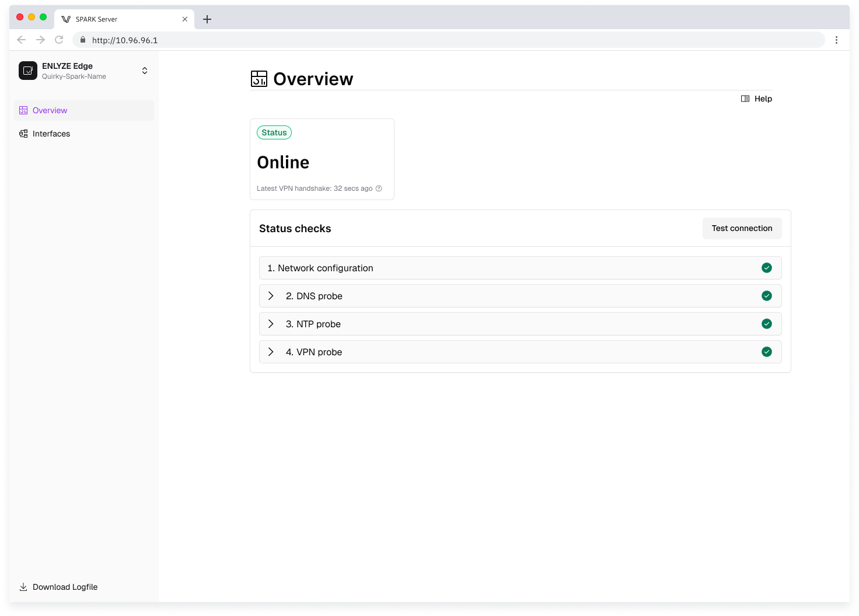
Task: Expand the DNS probe row
Action: pyautogui.click(x=271, y=296)
